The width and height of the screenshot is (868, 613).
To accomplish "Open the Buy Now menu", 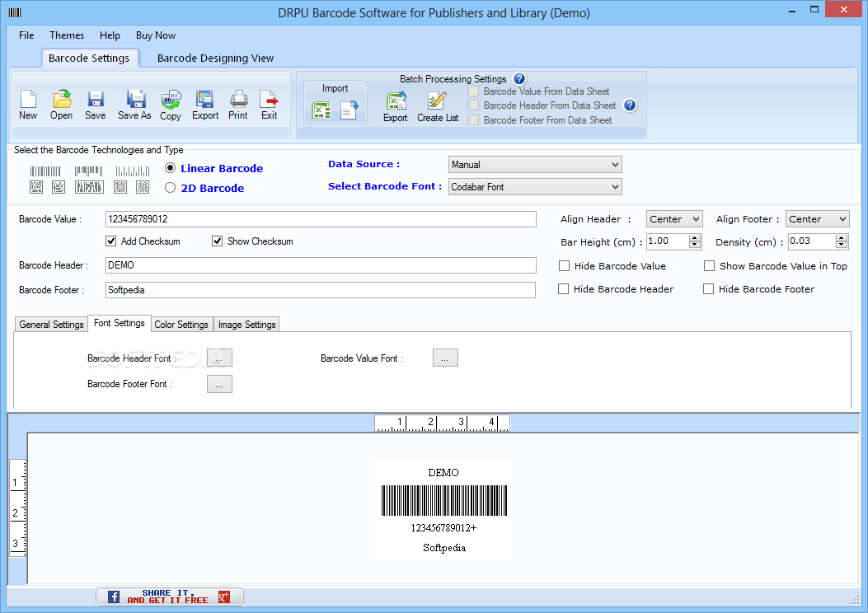I will pos(156,35).
